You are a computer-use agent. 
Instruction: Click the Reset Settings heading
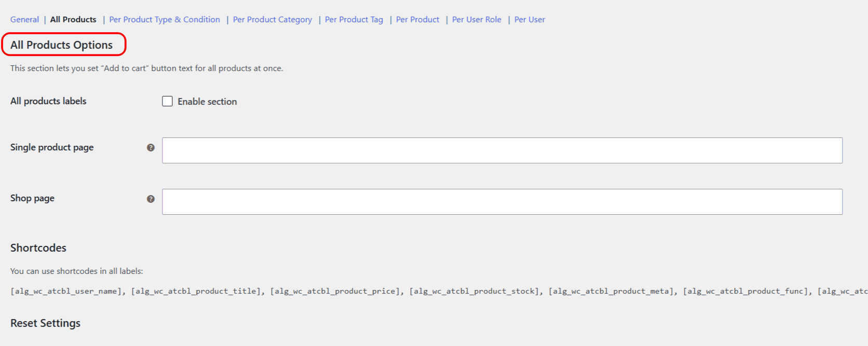click(45, 323)
